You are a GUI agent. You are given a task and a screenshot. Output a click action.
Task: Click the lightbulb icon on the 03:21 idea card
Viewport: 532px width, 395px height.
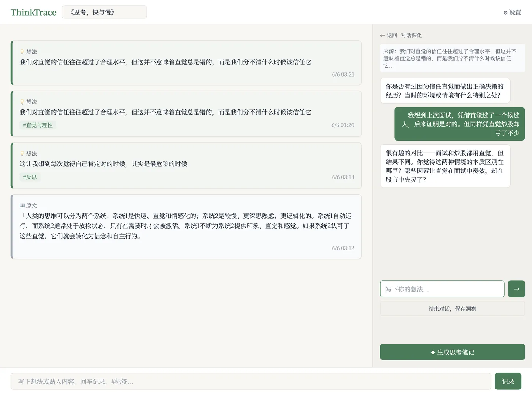coord(22,52)
